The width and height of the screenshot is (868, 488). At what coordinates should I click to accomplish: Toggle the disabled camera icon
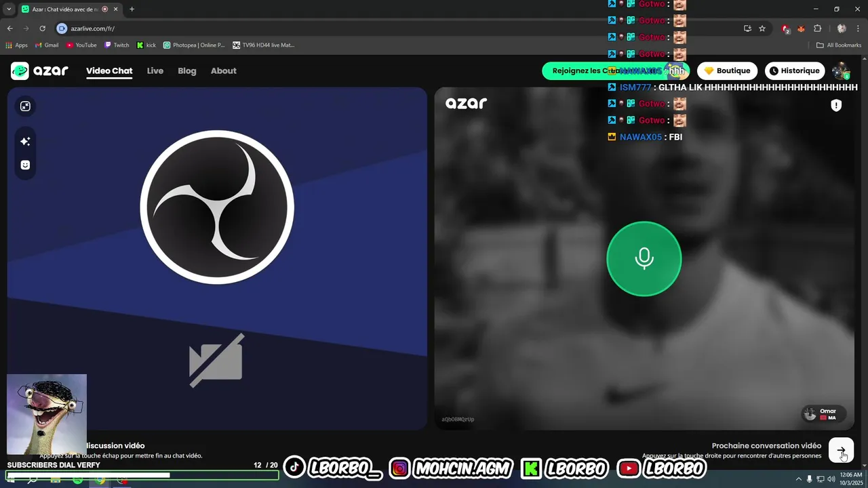click(216, 360)
